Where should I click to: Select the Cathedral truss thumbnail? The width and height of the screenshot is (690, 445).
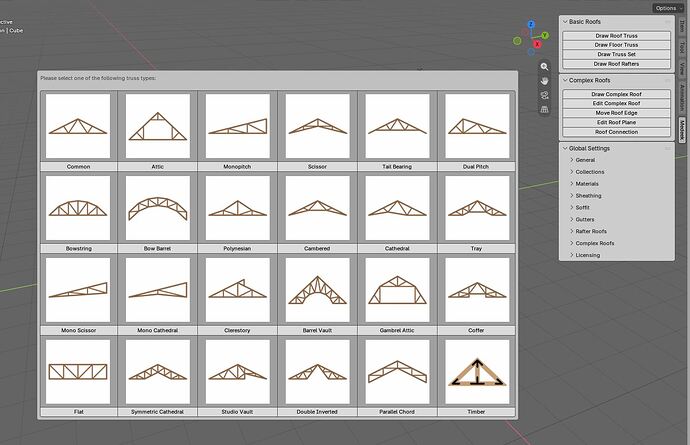pos(397,208)
